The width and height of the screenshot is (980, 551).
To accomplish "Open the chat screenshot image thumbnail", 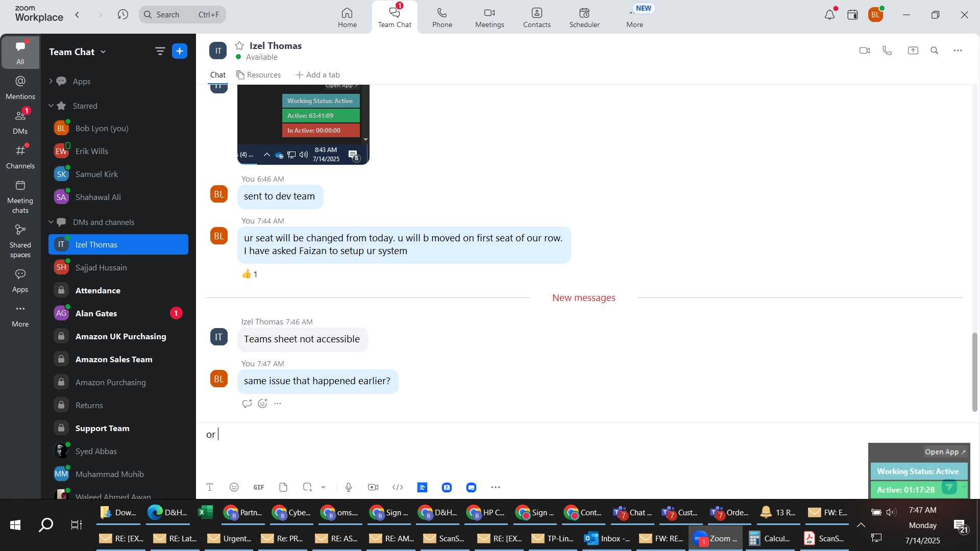I will pos(303,124).
